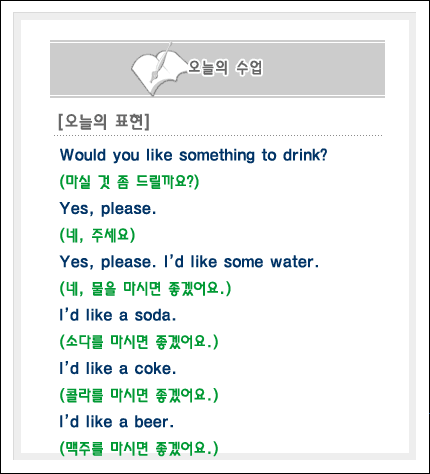Click the gray header banner background
Viewport: 430px width, 474px height.
pos(323,69)
